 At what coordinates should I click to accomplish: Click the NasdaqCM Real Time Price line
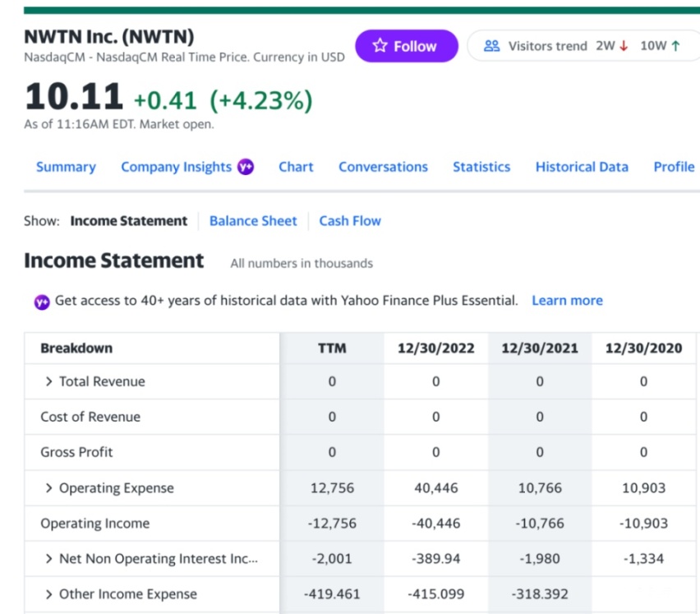pyautogui.click(x=184, y=58)
